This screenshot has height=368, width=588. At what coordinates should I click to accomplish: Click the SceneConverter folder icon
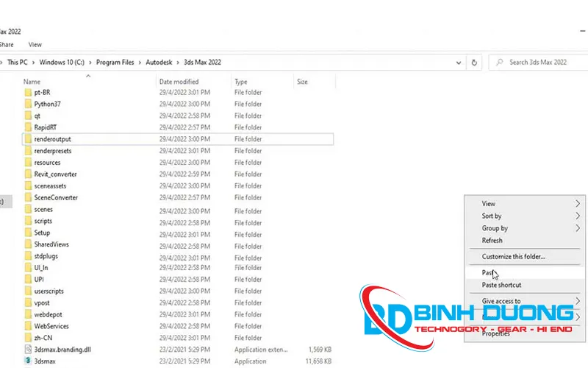point(28,197)
